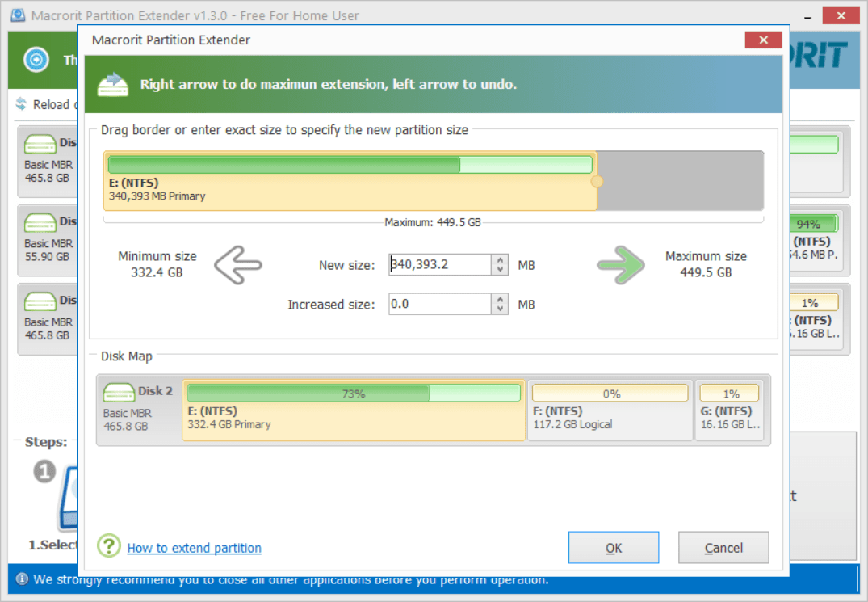The width and height of the screenshot is (868, 602).
Task: Open the 'How to extend partition' link
Action: pyautogui.click(x=195, y=548)
